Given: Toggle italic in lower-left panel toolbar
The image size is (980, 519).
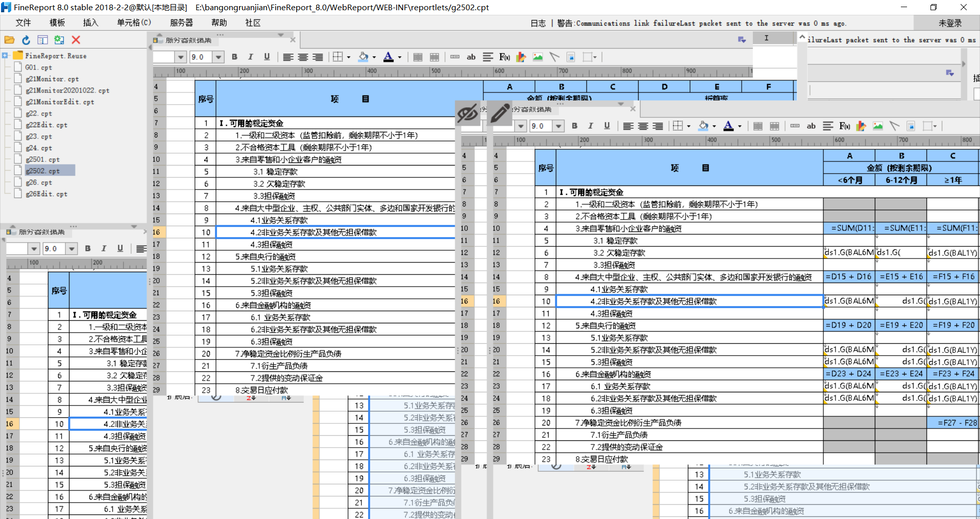Looking at the screenshot, I should pos(104,249).
